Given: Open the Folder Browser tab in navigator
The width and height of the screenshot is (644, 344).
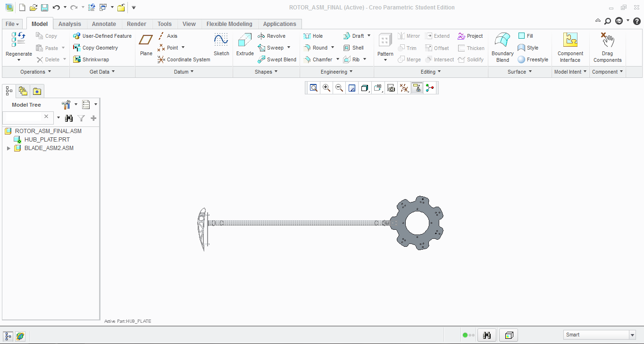Looking at the screenshot, I should point(23,91).
